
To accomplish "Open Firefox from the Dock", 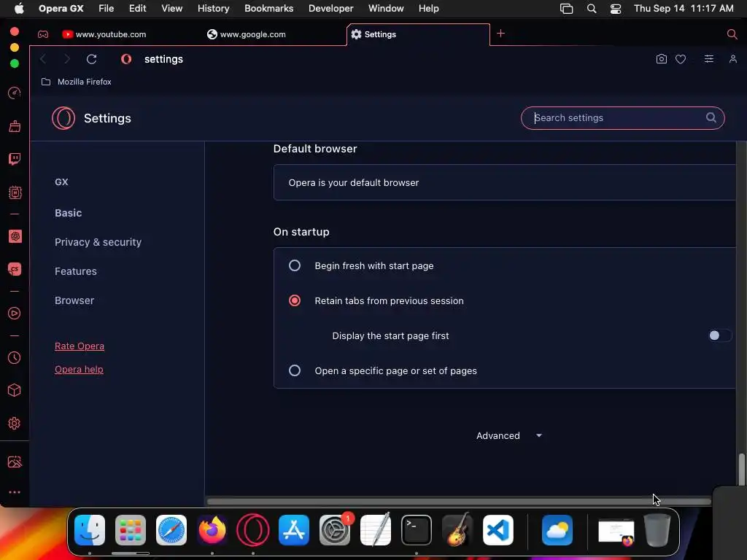I will click(212, 530).
